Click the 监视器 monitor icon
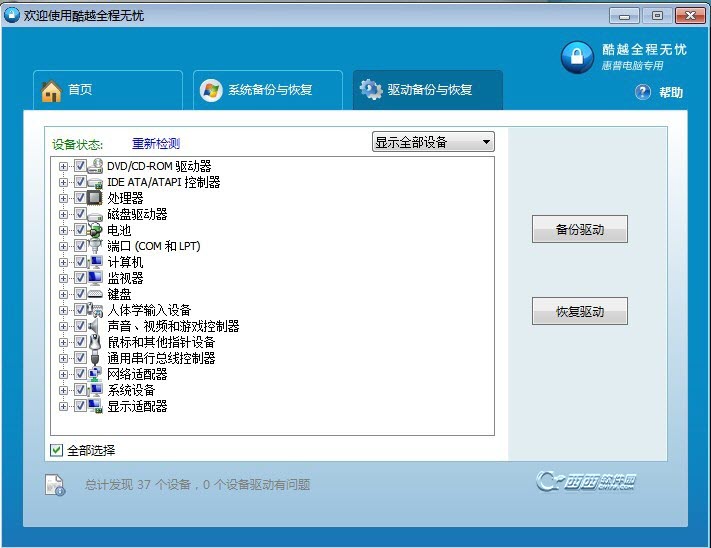Screen dimensions: 711x548 coord(95,278)
